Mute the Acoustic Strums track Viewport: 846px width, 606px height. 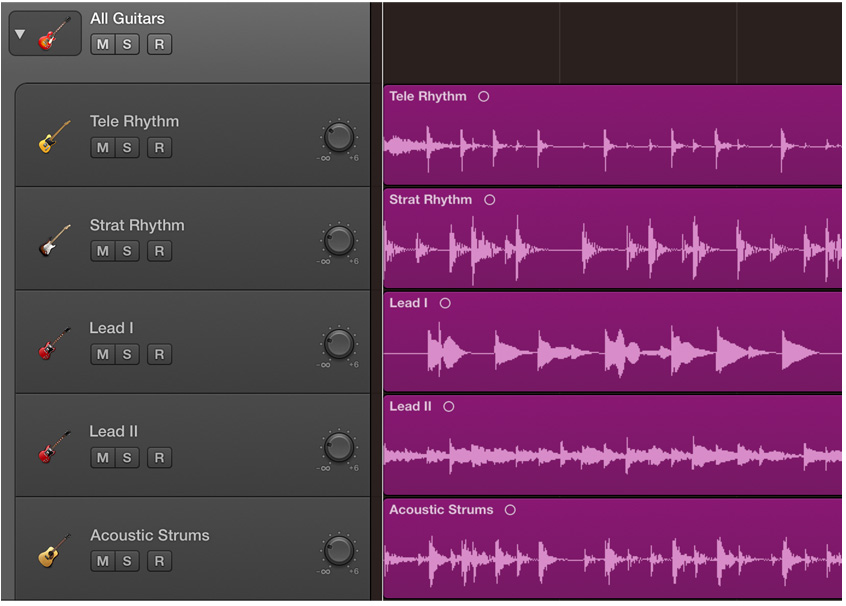tap(103, 561)
